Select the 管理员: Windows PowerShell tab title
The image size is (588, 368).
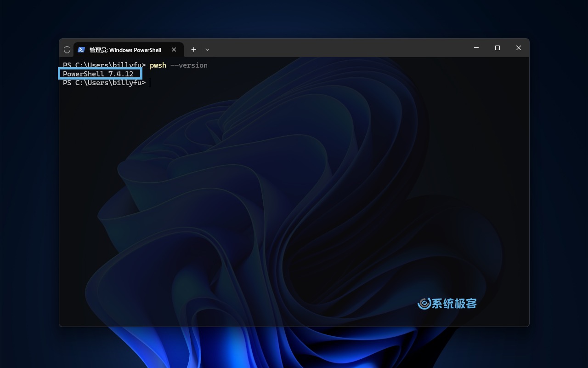pos(125,50)
